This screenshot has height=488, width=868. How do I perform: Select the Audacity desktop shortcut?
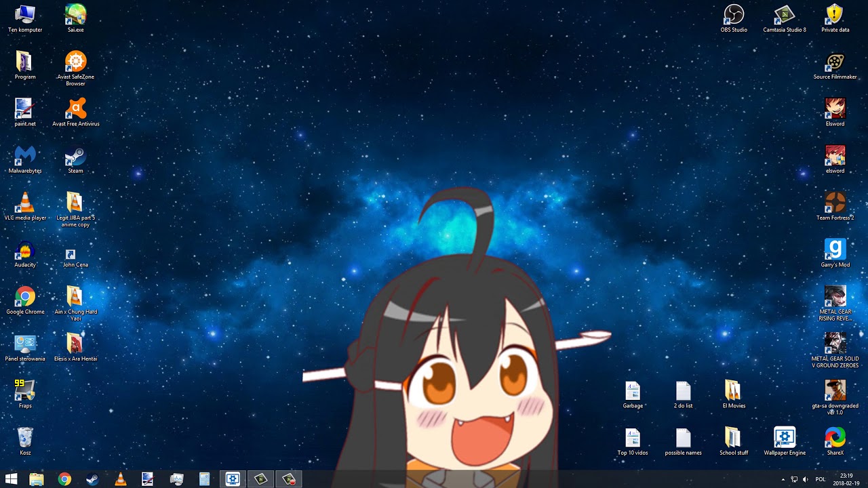pos(25,253)
